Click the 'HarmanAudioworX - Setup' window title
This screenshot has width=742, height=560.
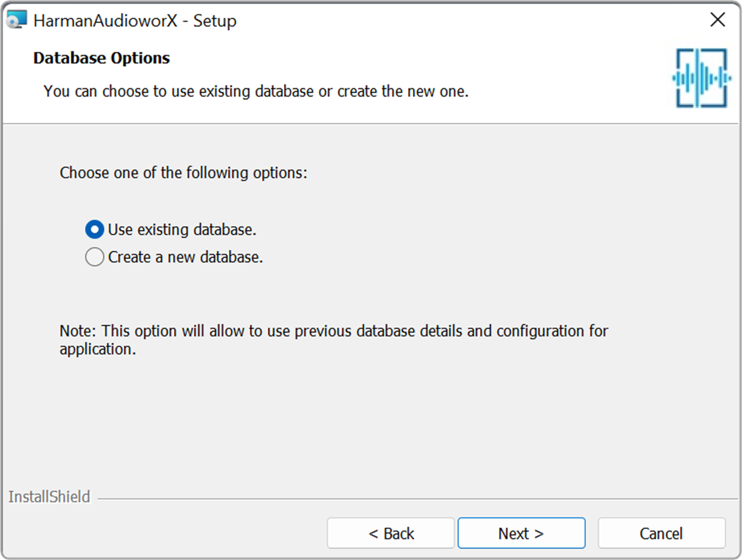pos(135,21)
